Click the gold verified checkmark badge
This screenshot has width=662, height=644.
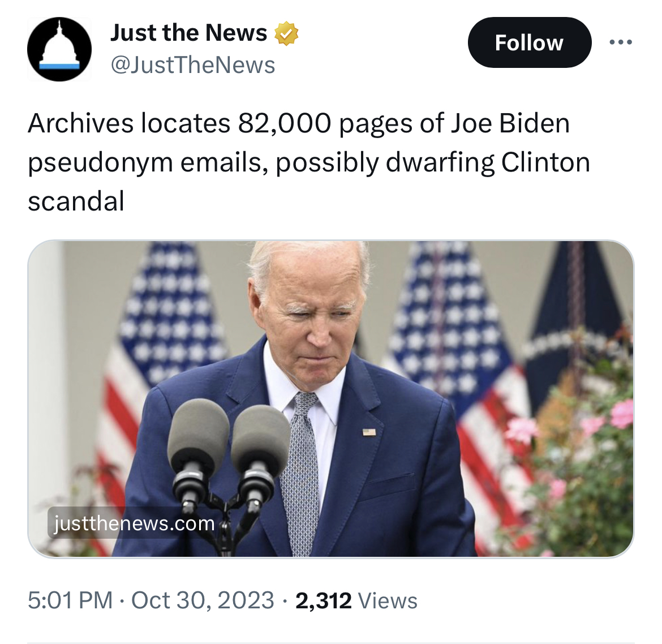(x=287, y=33)
